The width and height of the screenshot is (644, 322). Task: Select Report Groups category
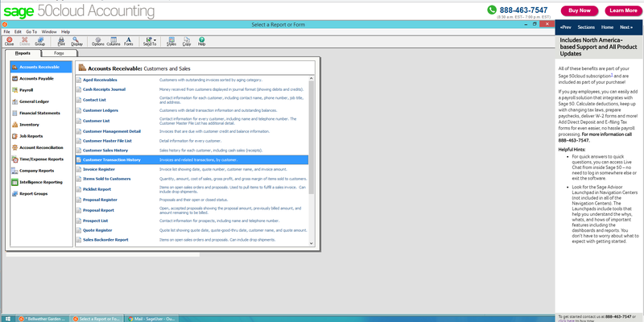pyautogui.click(x=41, y=193)
